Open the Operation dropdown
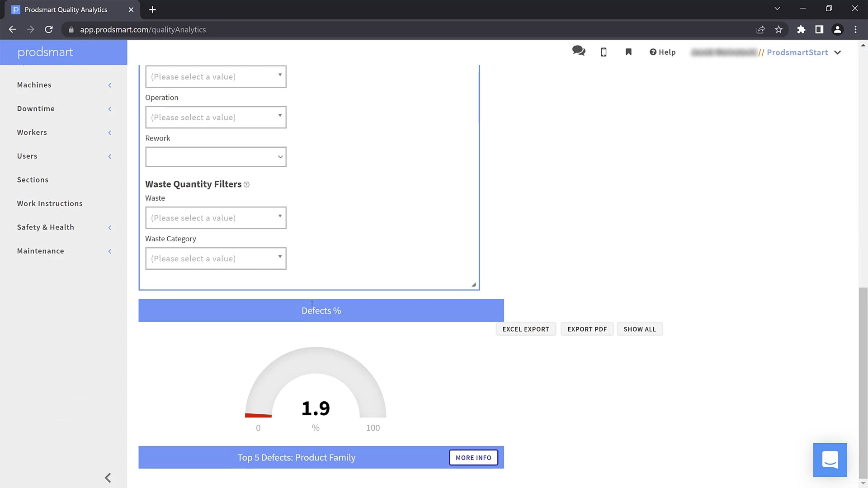This screenshot has height=488, width=868. [216, 117]
